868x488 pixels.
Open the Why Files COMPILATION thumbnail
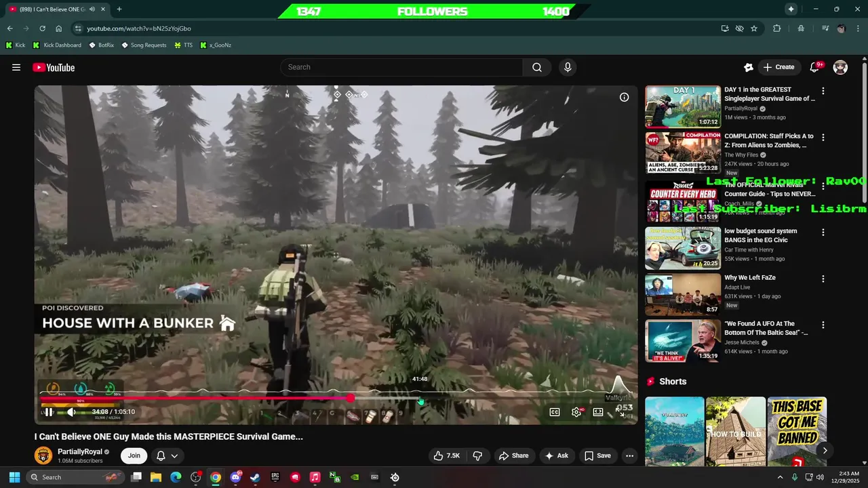tap(683, 153)
